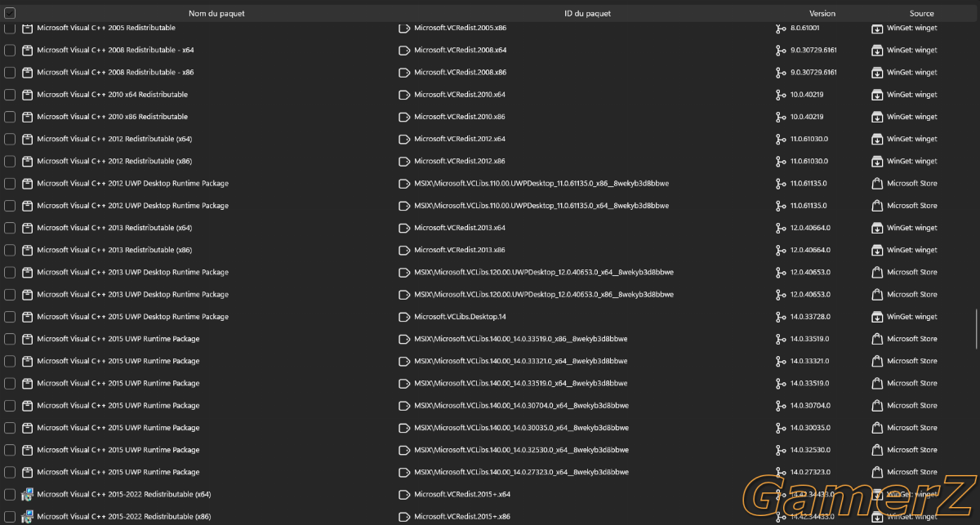This screenshot has width=980, height=525.
Task: Click the ID Microsoft.VCRedist.2015+.x86
Action: click(462, 516)
